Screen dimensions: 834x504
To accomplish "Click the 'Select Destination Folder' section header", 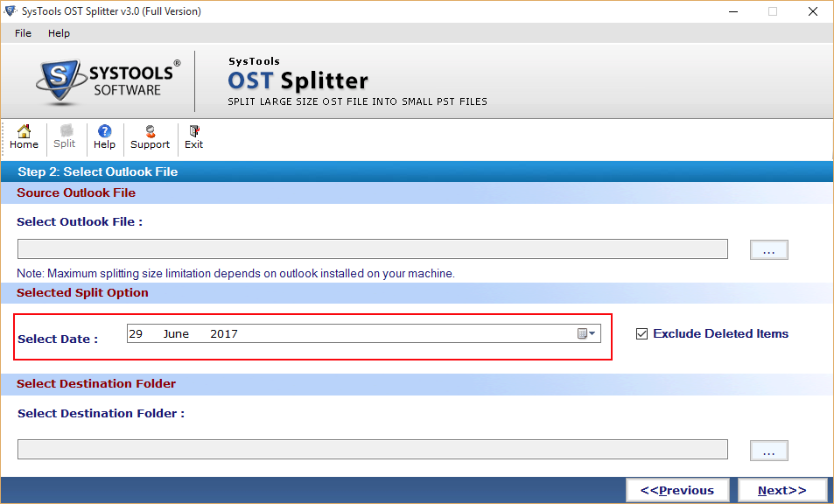I will [x=96, y=384].
